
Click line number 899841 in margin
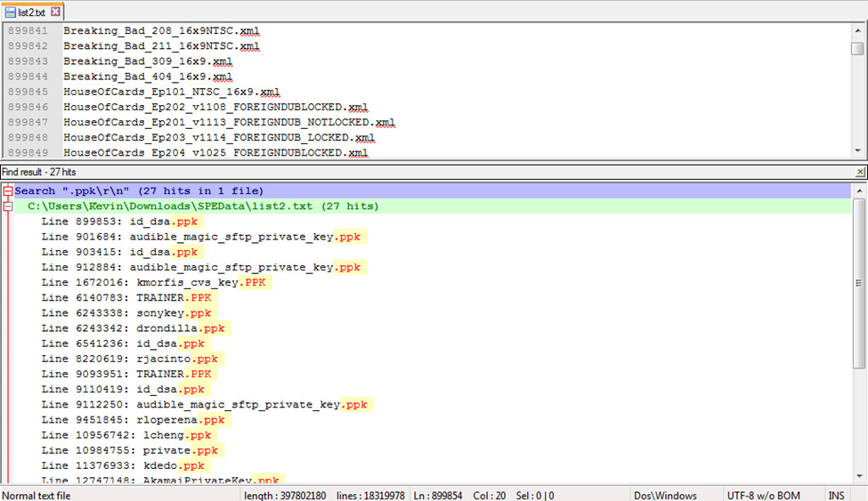click(28, 31)
